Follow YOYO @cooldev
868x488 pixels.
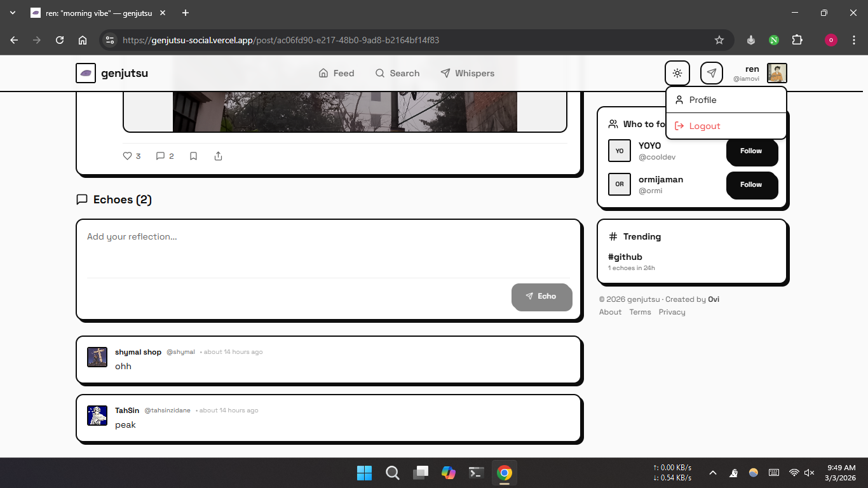click(x=752, y=151)
